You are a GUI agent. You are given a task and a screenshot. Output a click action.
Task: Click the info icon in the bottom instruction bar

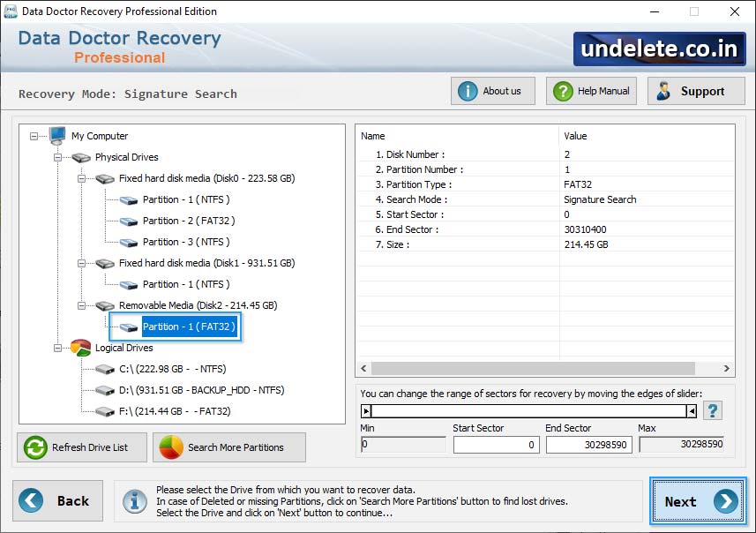(134, 501)
